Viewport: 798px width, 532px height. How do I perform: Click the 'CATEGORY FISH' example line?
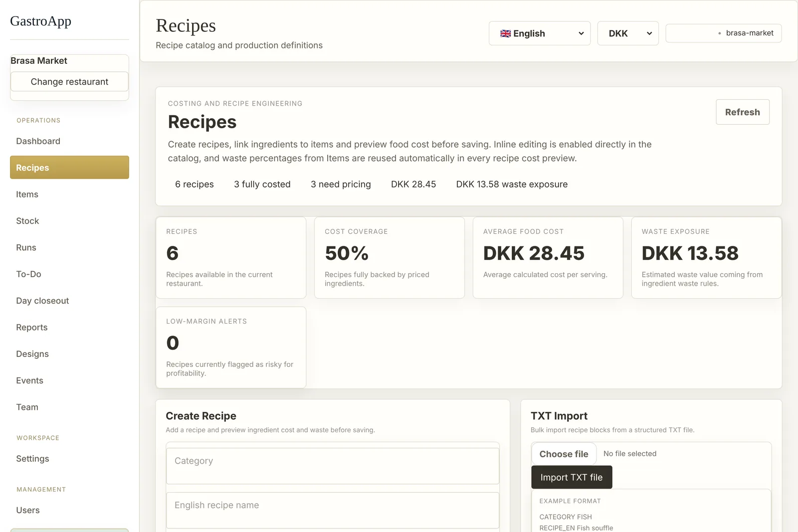[566, 517]
